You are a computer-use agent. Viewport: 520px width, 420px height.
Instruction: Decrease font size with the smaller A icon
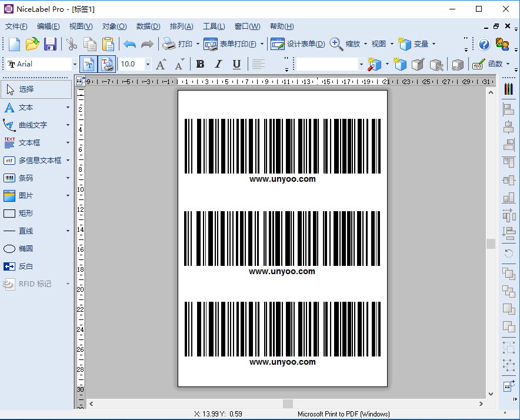click(179, 64)
